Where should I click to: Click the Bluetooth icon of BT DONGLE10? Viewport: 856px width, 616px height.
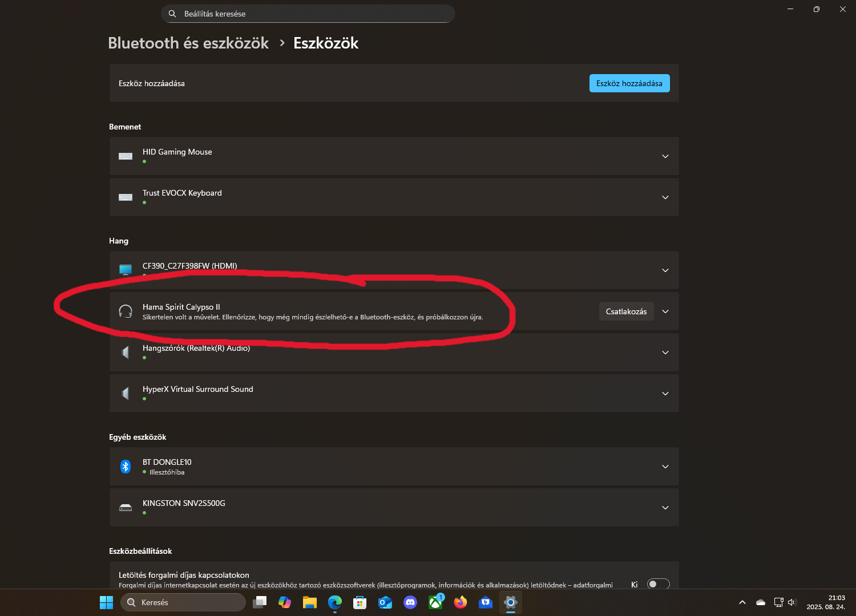pyautogui.click(x=126, y=467)
